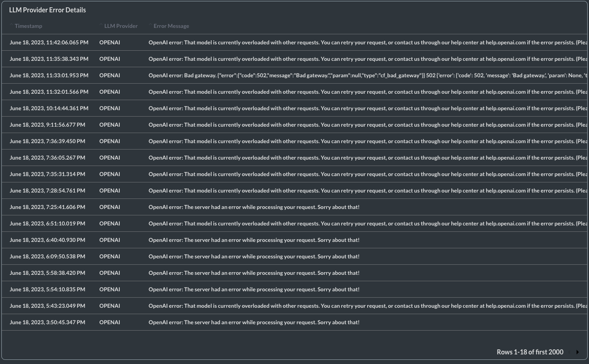Click the server error message at 3:50:45.347 PM
The width and height of the screenshot is (589, 364).
(x=254, y=322)
